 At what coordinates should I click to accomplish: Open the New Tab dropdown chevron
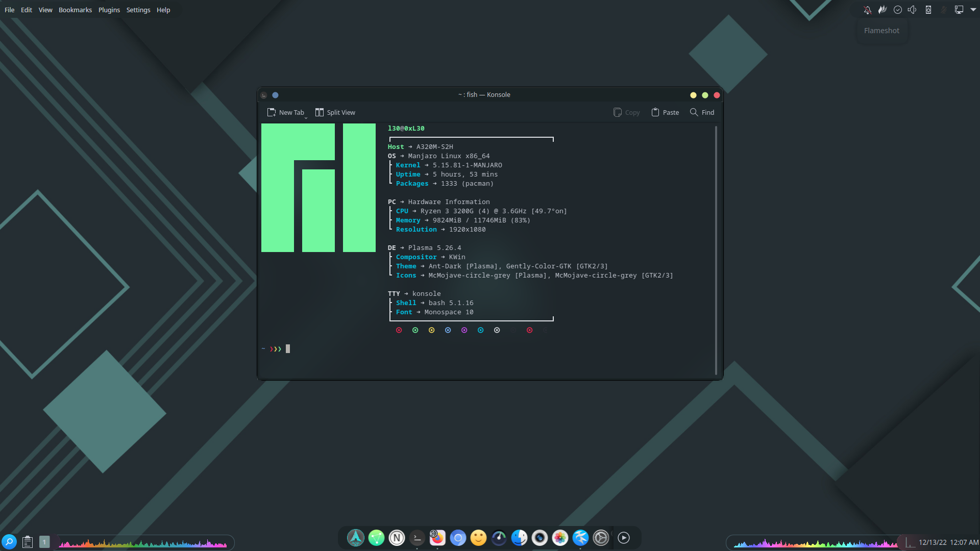click(x=306, y=117)
